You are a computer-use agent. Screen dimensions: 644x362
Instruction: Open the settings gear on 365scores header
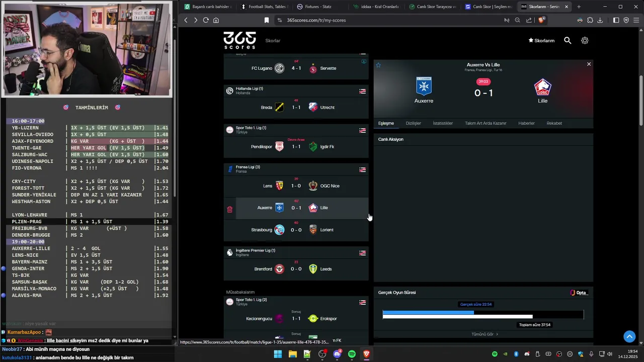click(585, 40)
